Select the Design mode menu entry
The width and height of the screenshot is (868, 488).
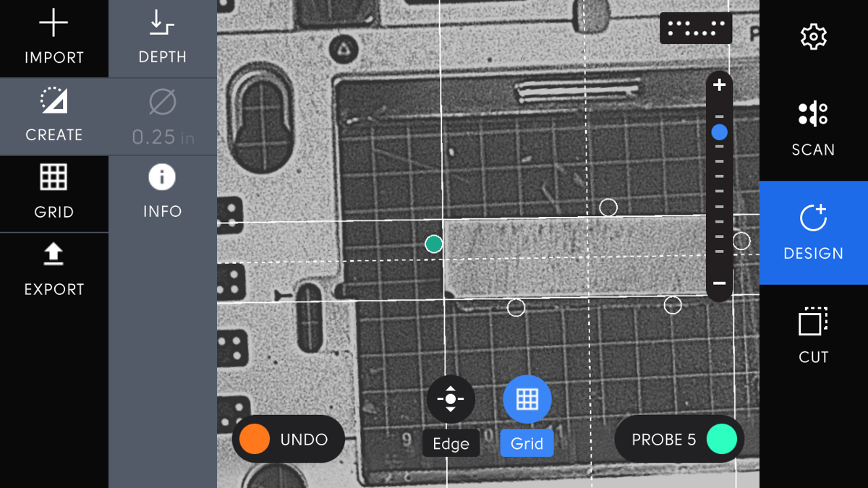pyautogui.click(x=813, y=233)
